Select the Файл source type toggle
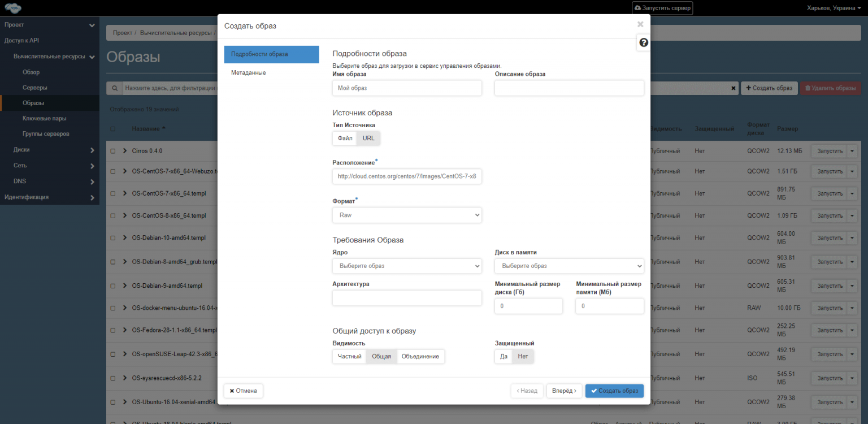Image resolution: width=868 pixels, height=424 pixels. [345, 138]
